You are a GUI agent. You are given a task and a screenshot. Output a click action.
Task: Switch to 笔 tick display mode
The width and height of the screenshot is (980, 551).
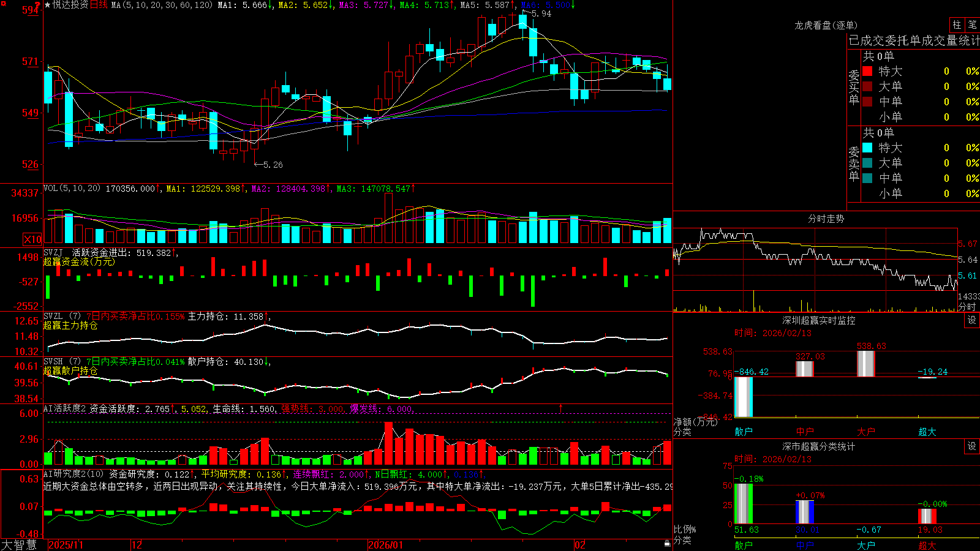(972, 24)
